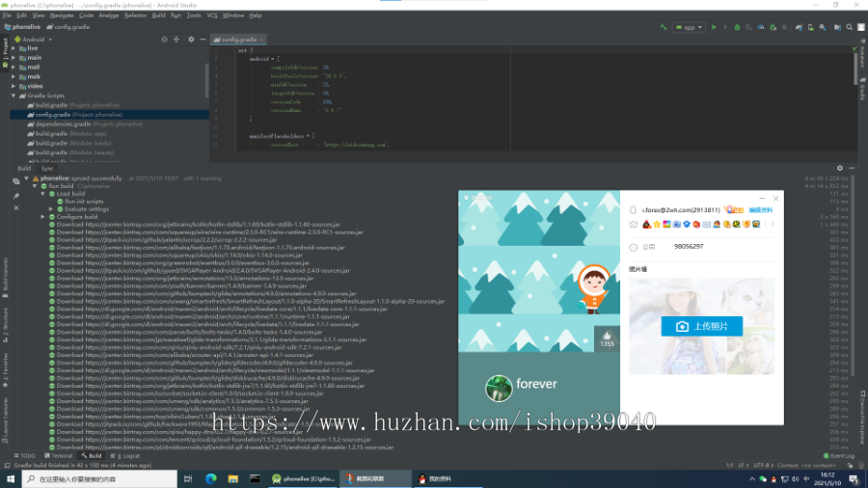Screen dimensions: 868x488
Task: Click forever's round avatar in QQ profile
Action: pos(499,388)
